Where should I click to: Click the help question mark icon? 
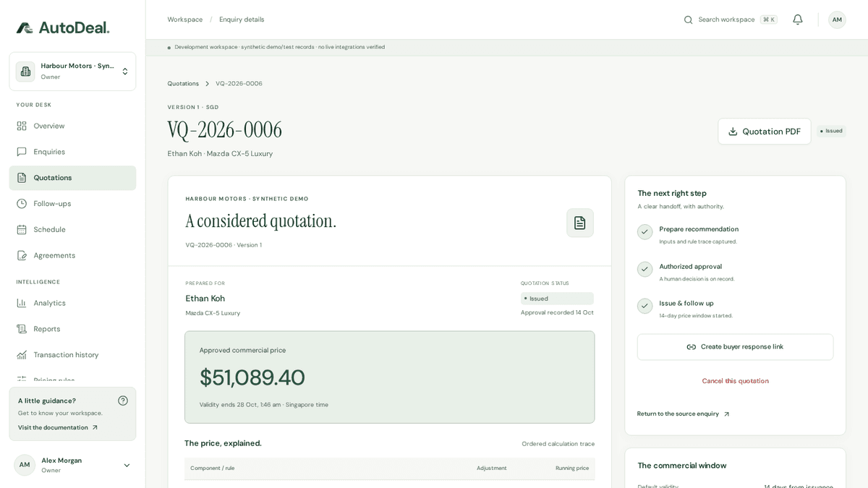coord(123,401)
